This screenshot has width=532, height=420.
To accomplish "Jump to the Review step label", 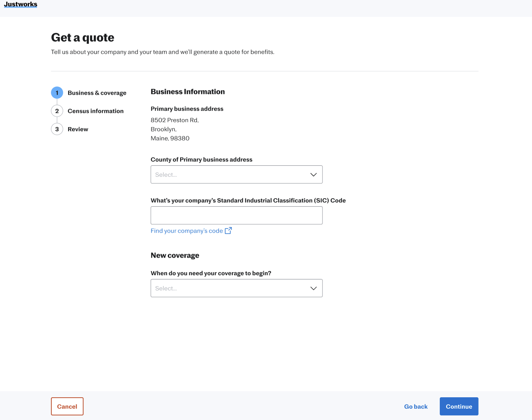I will (x=78, y=129).
